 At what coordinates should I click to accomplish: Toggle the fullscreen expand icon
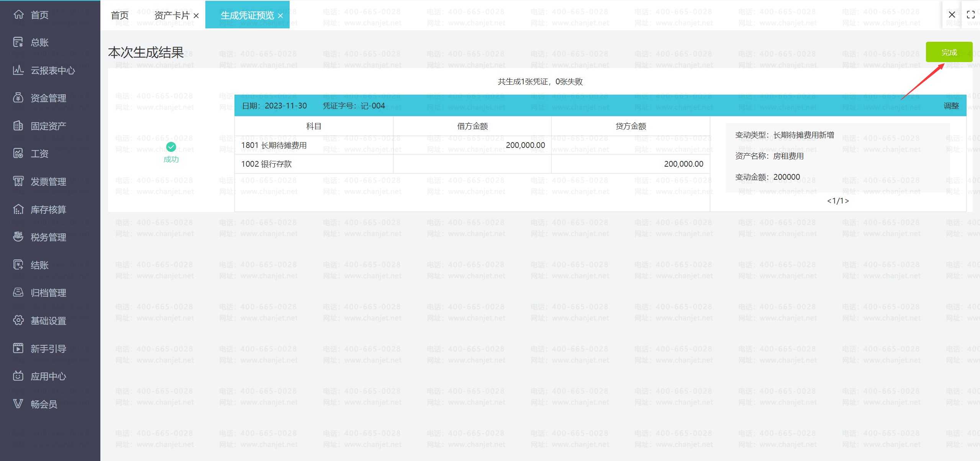click(970, 15)
